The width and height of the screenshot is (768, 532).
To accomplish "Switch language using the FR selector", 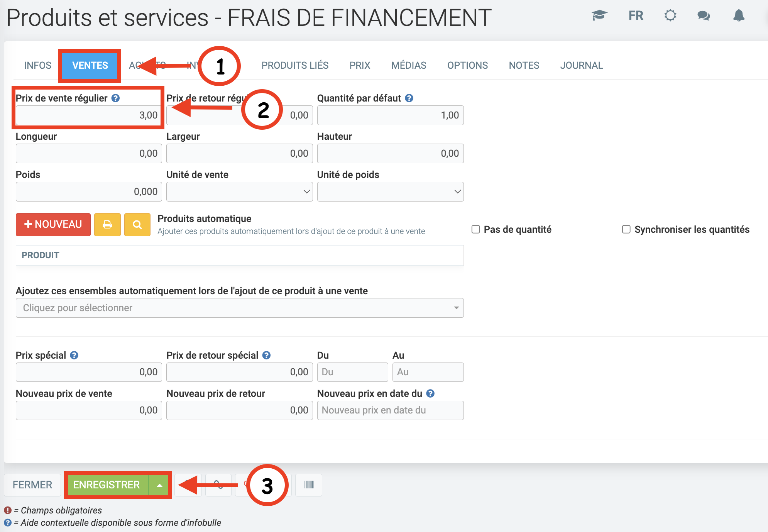I will coord(636,15).
